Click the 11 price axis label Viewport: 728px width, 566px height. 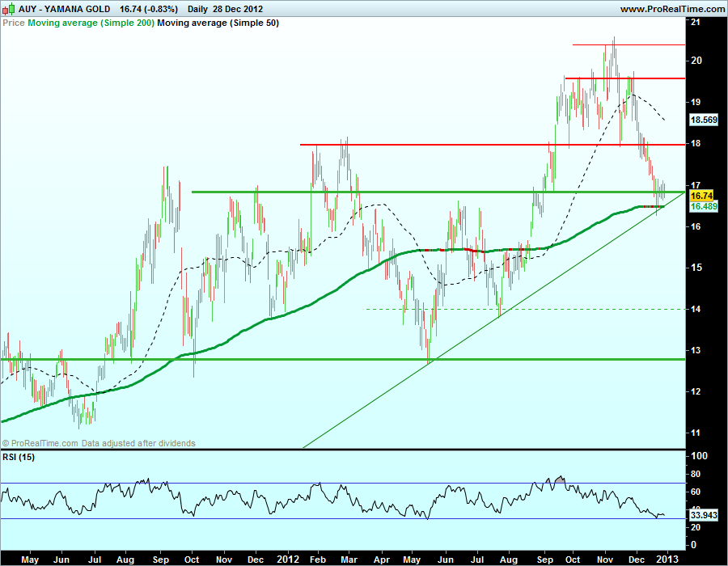tap(696, 433)
